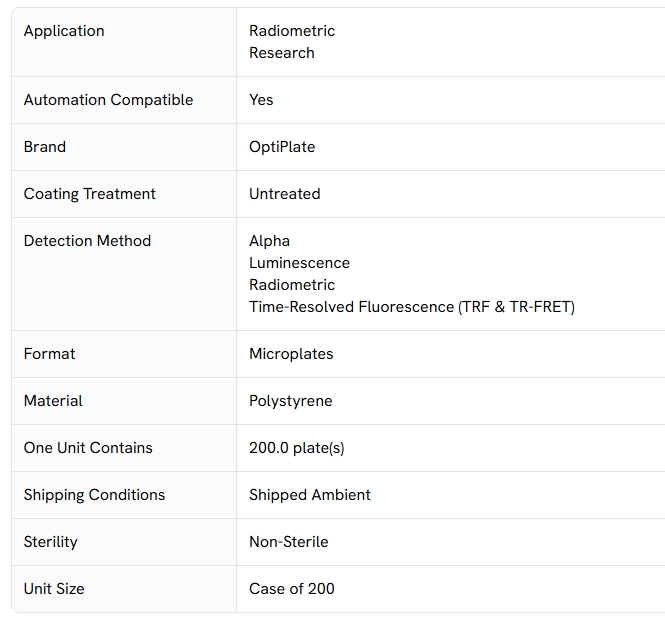Click the Radiometric application value
Viewport: 665px width, 621px height.
(292, 31)
